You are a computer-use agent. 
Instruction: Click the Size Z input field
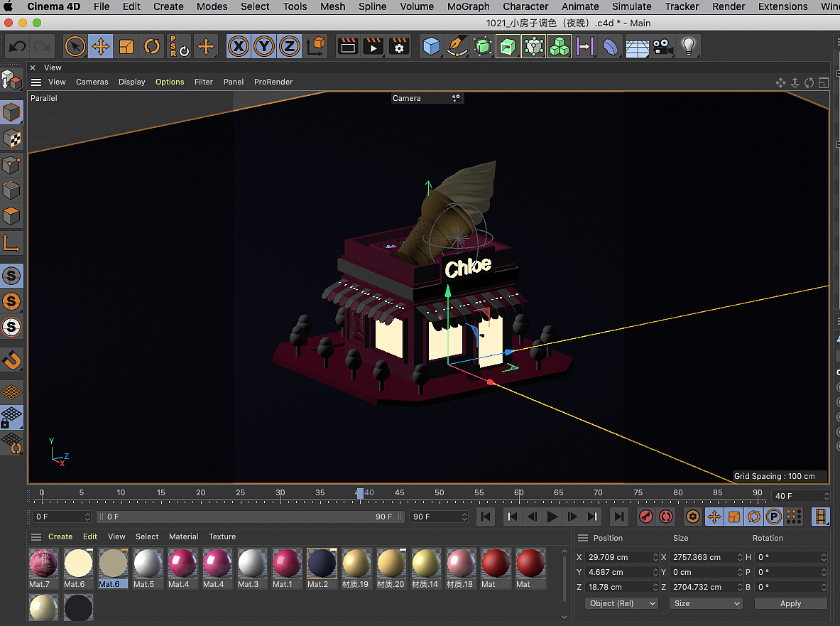[x=703, y=588]
